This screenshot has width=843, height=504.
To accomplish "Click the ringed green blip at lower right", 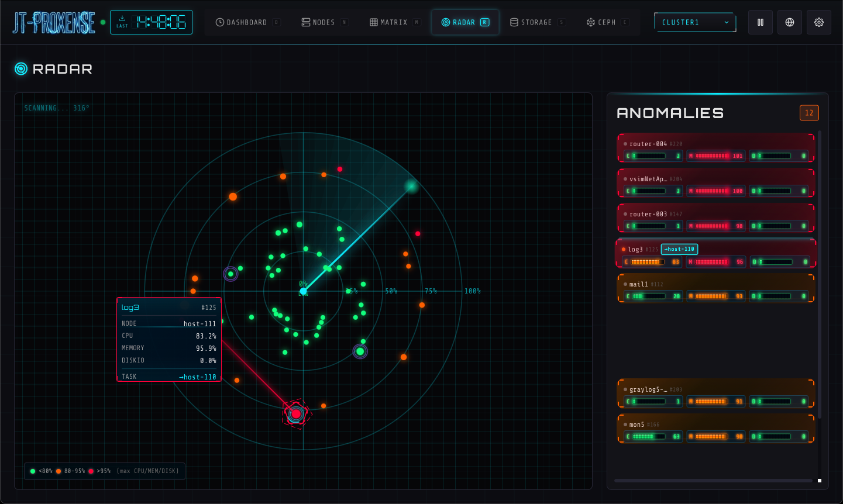I will 360,351.
